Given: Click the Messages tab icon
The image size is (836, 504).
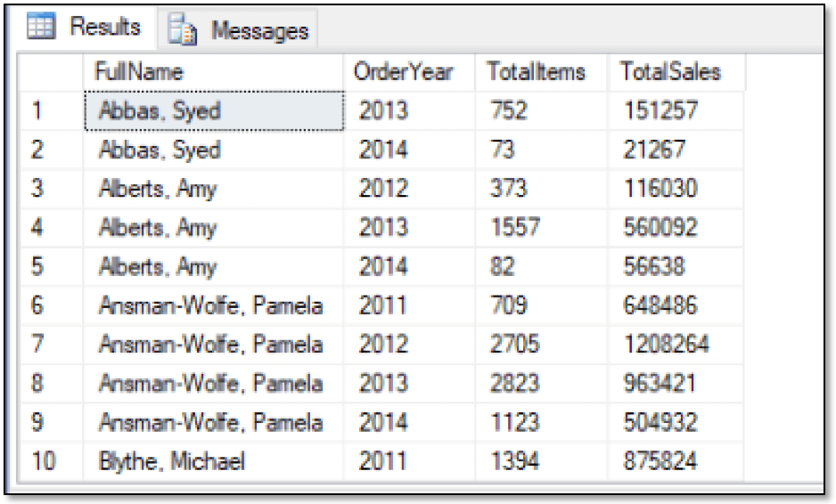Looking at the screenshot, I should [x=183, y=29].
